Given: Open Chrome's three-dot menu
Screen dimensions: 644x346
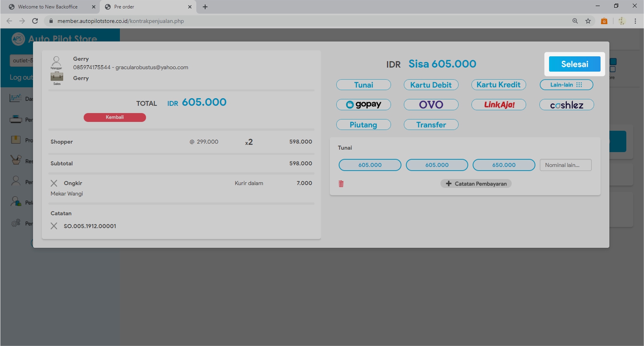Looking at the screenshot, I should tap(635, 21).
